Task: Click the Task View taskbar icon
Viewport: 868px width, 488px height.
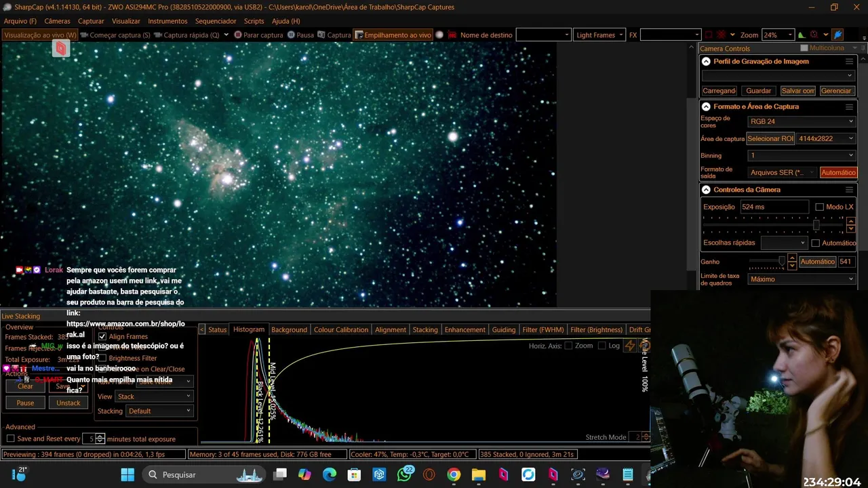Action: (x=280, y=474)
